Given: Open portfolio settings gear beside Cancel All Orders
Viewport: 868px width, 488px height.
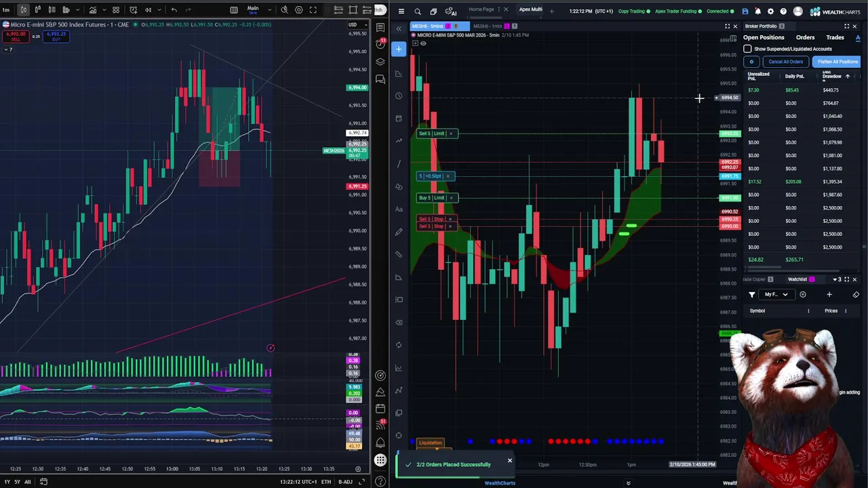Looking at the screenshot, I should tap(751, 62).
